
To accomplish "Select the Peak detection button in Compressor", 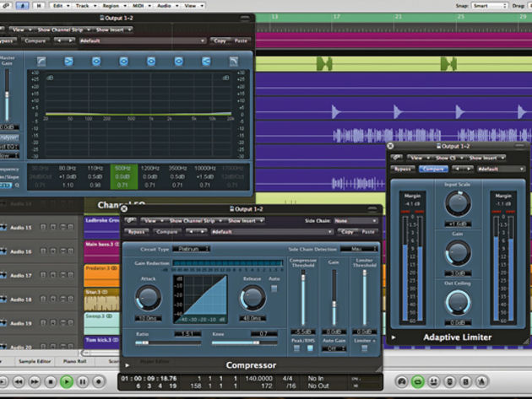I will pos(296,348).
